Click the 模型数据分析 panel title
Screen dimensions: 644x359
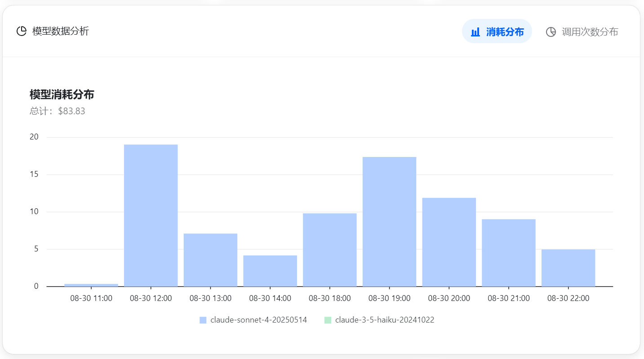[x=61, y=31]
